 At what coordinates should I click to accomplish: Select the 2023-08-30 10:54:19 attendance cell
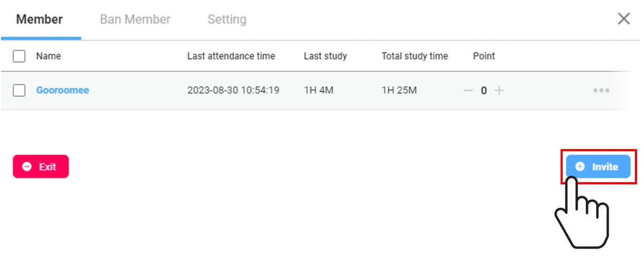tap(233, 90)
